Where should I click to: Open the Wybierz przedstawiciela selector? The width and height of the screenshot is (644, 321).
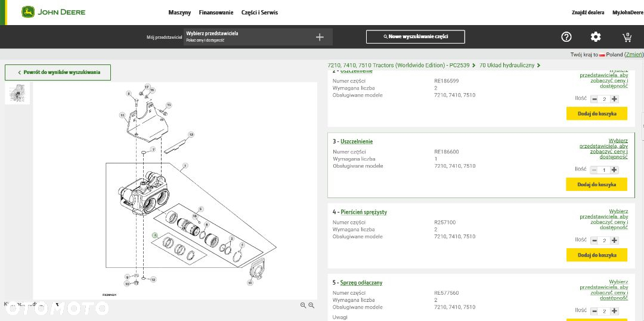(258, 37)
